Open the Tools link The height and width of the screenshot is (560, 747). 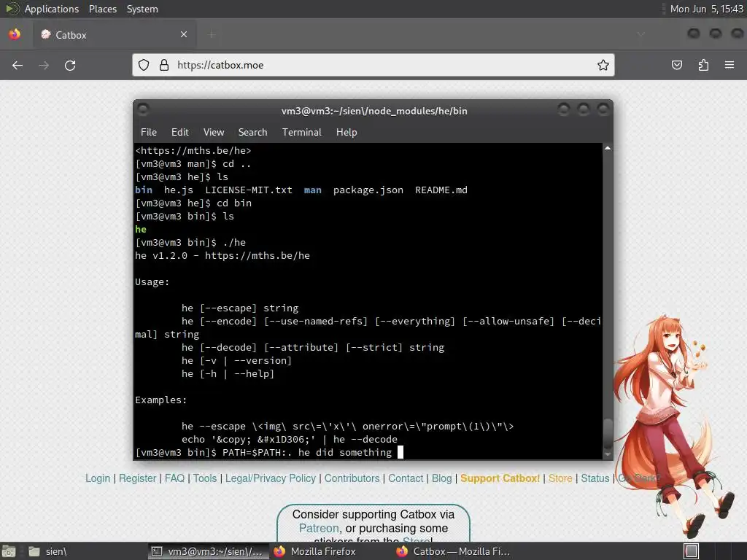pyautogui.click(x=205, y=478)
